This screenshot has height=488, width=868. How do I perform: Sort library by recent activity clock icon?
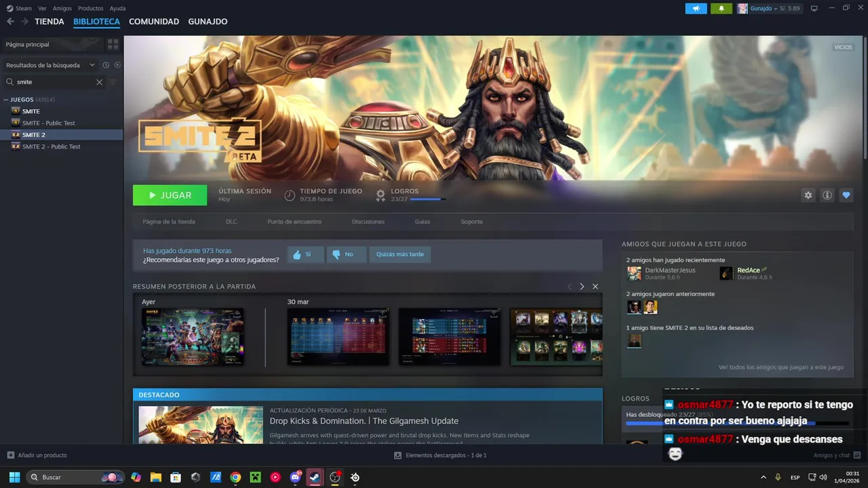(x=106, y=65)
